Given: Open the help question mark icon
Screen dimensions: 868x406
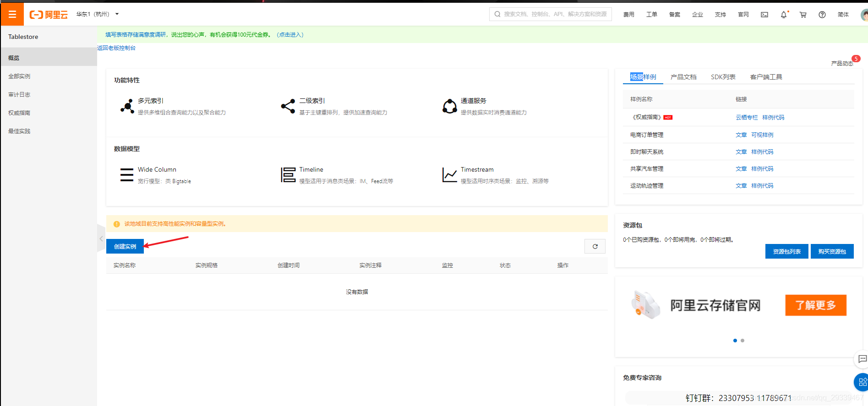Looking at the screenshot, I should [822, 15].
